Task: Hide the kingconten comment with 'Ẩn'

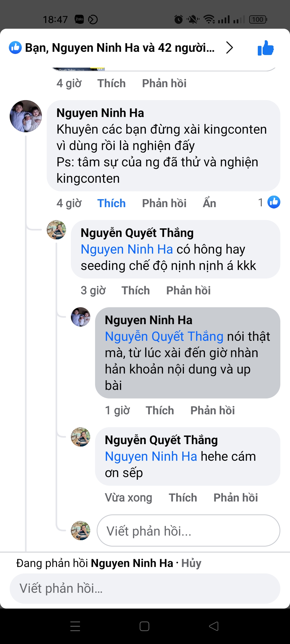Action: pyautogui.click(x=209, y=203)
